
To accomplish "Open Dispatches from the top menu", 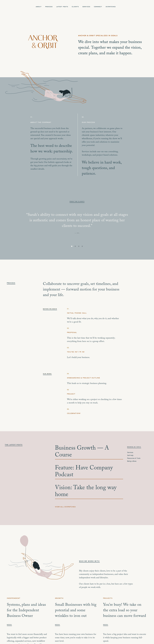I will pos(111,7).
